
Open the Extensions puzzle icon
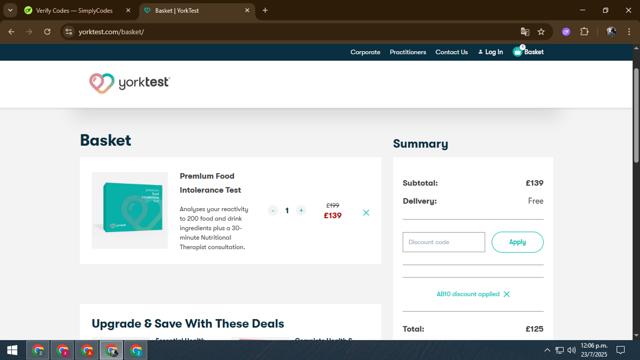(584, 32)
